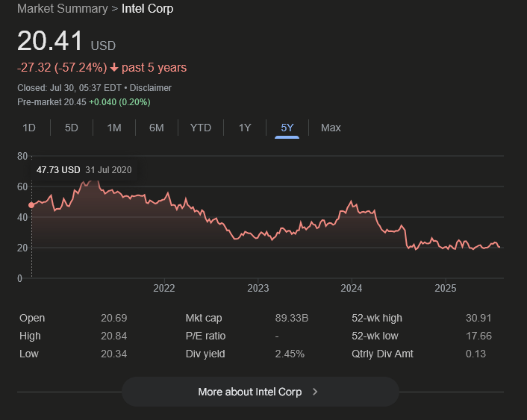Click the 60 y-axis label
This screenshot has height=420, width=527.
click(x=22, y=187)
